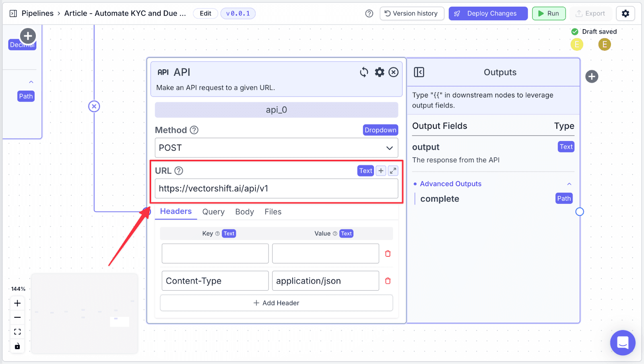644x364 pixels.
Task: Switch to the Query tab
Action: point(213,212)
